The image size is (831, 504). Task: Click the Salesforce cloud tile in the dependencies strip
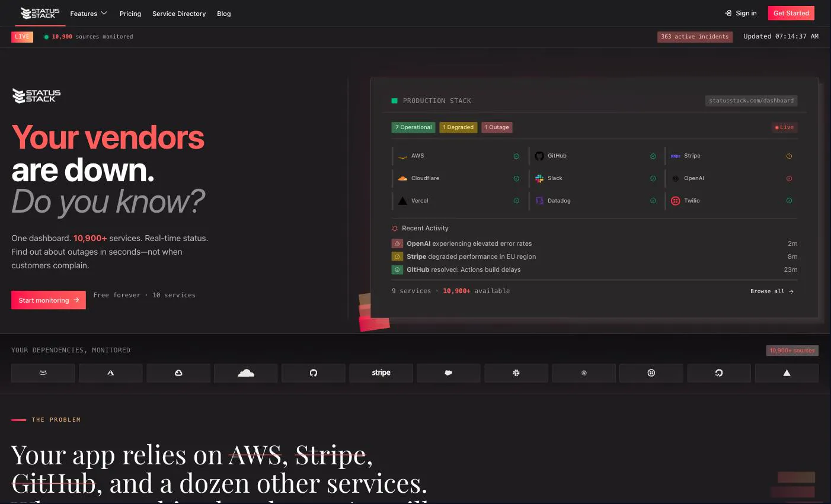[x=449, y=373]
